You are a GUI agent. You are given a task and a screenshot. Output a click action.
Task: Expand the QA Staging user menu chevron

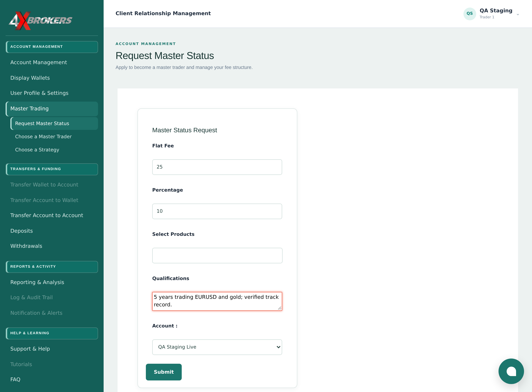[x=518, y=15]
